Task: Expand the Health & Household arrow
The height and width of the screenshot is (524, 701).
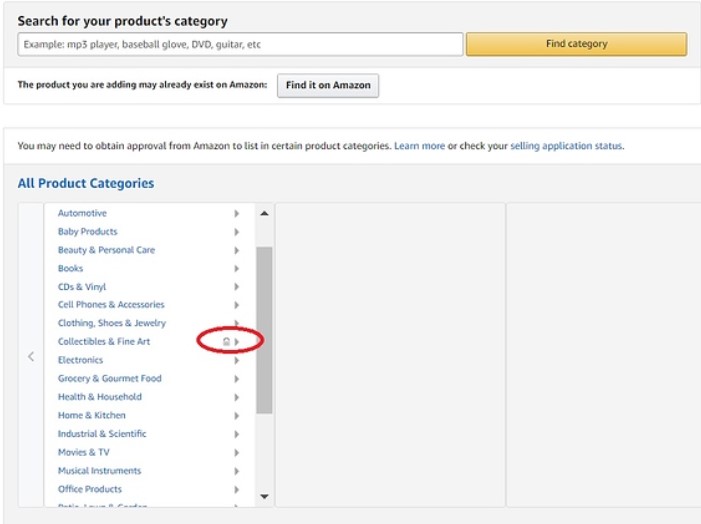Action: pyautogui.click(x=236, y=397)
